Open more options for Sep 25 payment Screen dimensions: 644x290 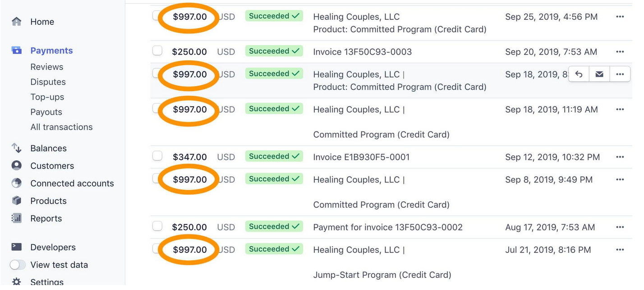click(x=620, y=17)
